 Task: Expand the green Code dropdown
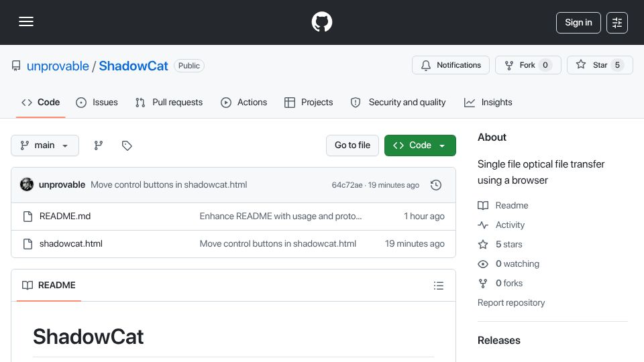(420, 145)
